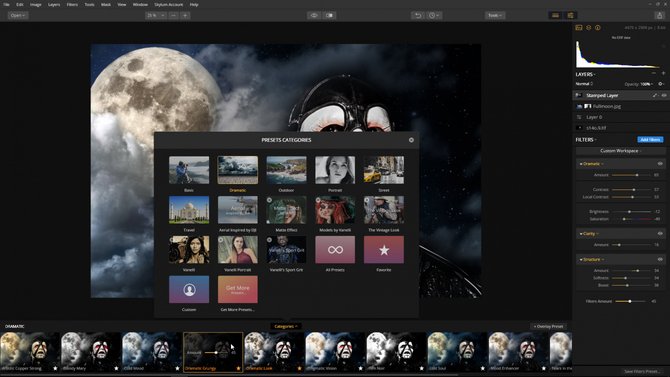Viewport: 670px width, 377px height.
Task: Open the Tools dropdown in toolbar
Action: click(x=495, y=15)
